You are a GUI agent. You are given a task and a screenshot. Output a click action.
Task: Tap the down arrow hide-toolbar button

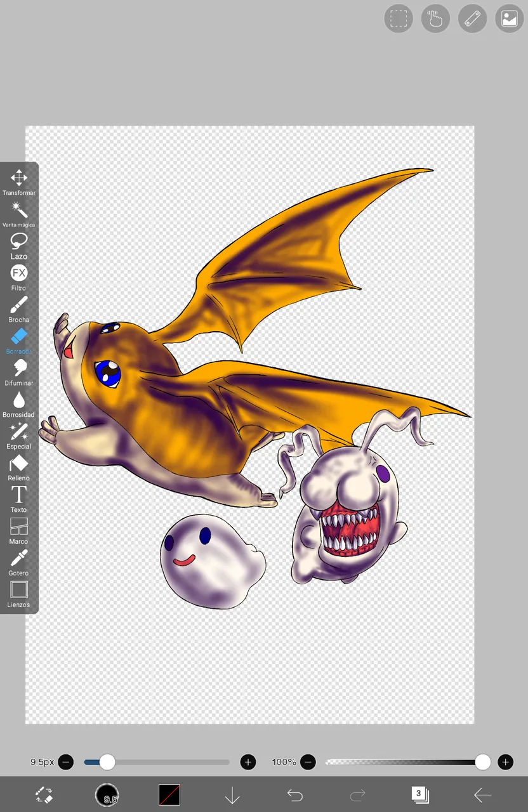coord(232,795)
